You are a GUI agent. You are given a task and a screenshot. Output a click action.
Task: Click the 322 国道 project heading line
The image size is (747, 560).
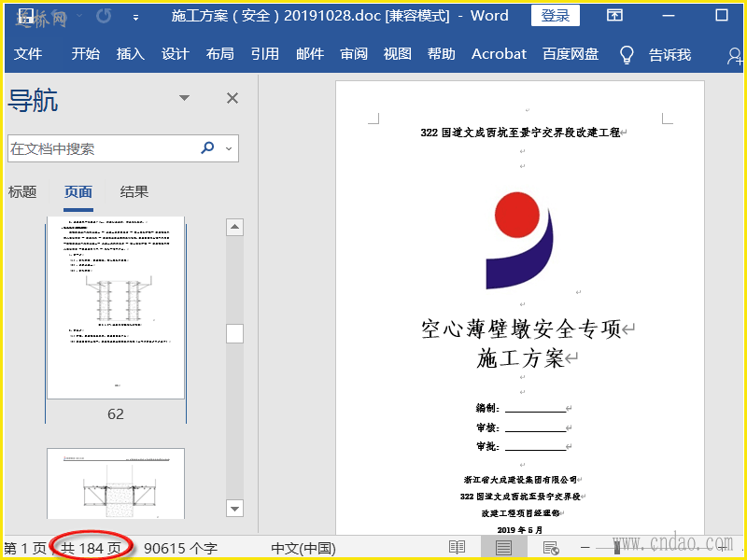point(520,133)
